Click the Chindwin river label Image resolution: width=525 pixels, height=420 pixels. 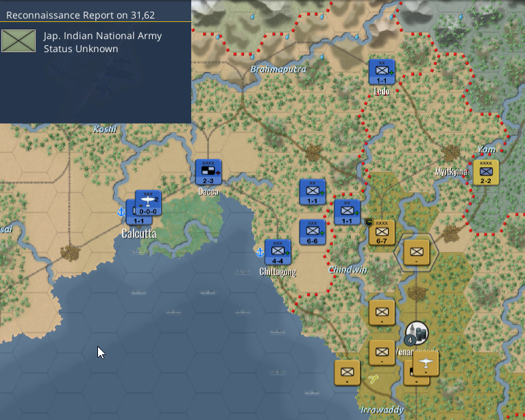[347, 270]
